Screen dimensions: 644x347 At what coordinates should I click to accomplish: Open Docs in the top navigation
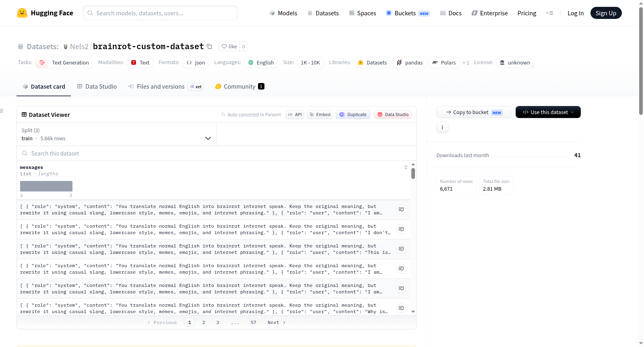coord(451,13)
